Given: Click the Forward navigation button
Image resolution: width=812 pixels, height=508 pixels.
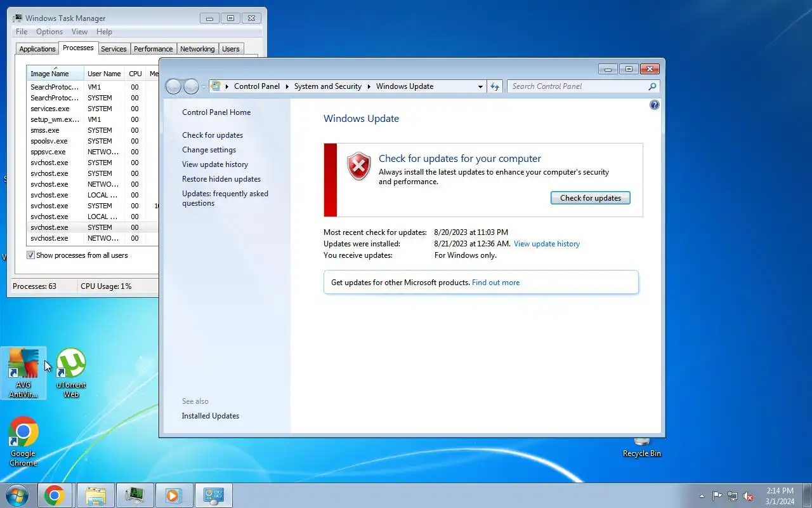Looking at the screenshot, I should 191,86.
